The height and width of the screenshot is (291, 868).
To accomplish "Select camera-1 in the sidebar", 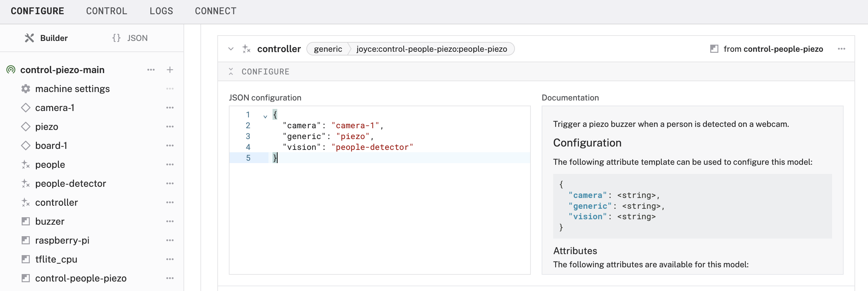I will point(55,108).
